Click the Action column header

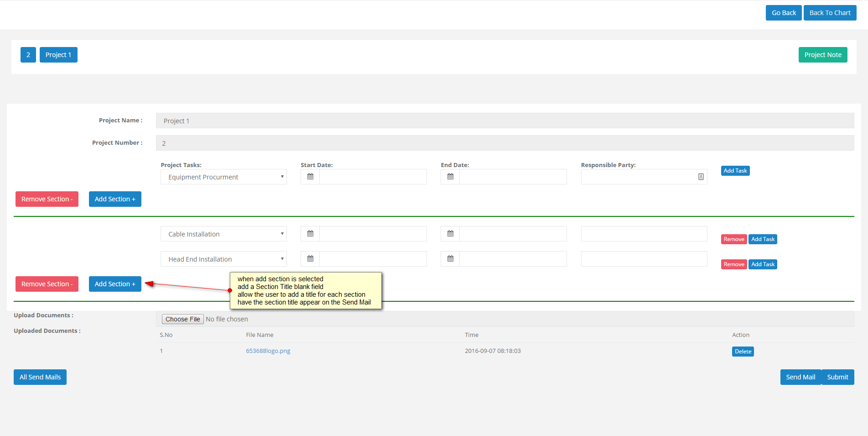point(741,335)
